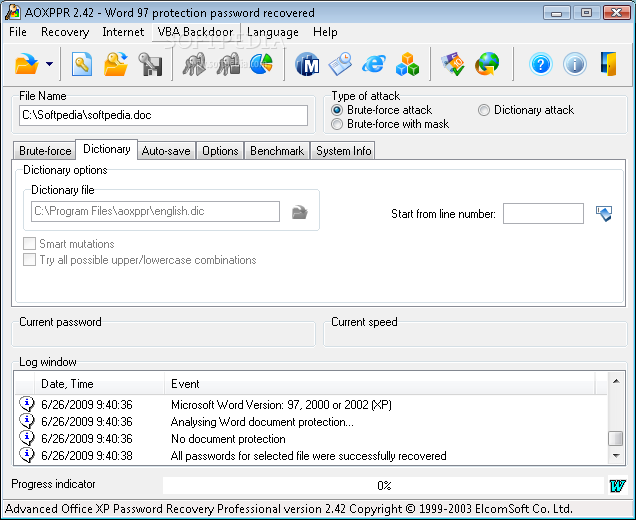The image size is (636, 520).
Task: Click the key with floppy disk save icon
Action: [x=150, y=64]
